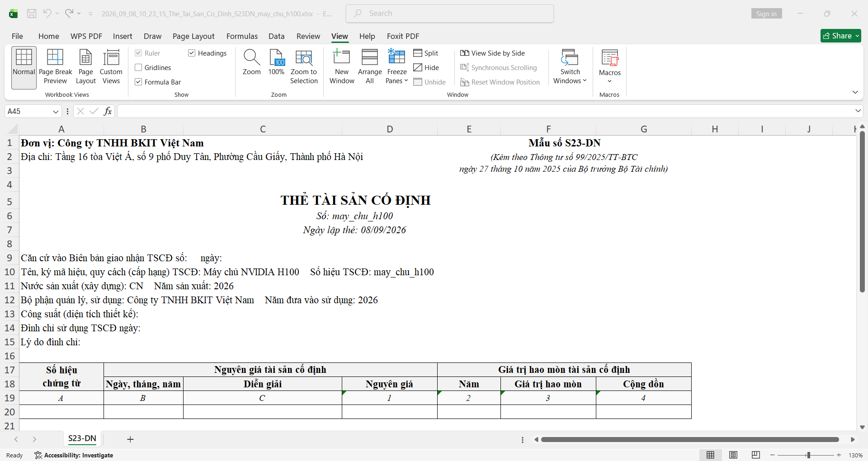Open Freeze Panes dropdown
Image resolution: width=868 pixels, height=461 pixels.
pyautogui.click(x=397, y=67)
